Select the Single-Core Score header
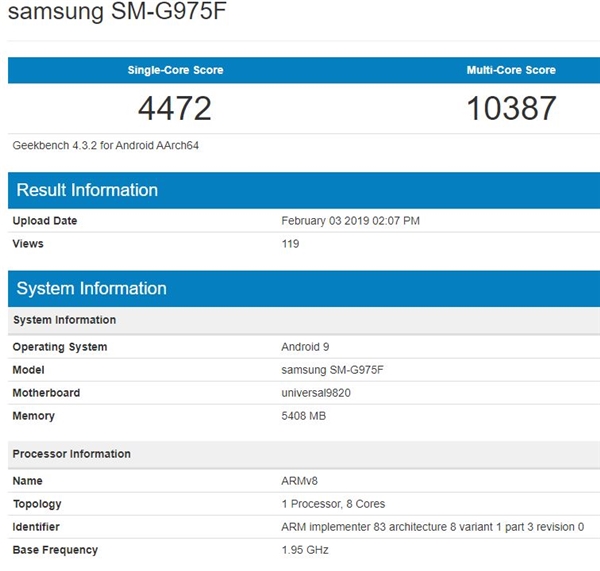Viewport: 600px width, 571px height. tap(175, 70)
